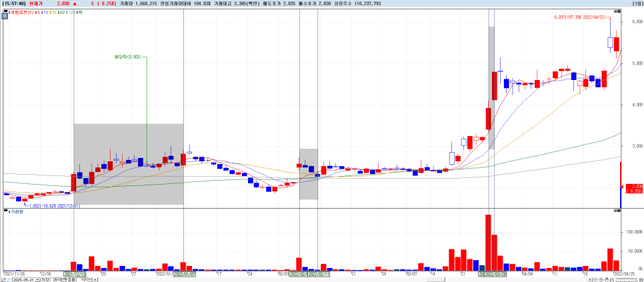The width and height of the screenshot is (644, 282).
Task: Click the 2022/01/07 date marker on axis
Action: coord(183,274)
